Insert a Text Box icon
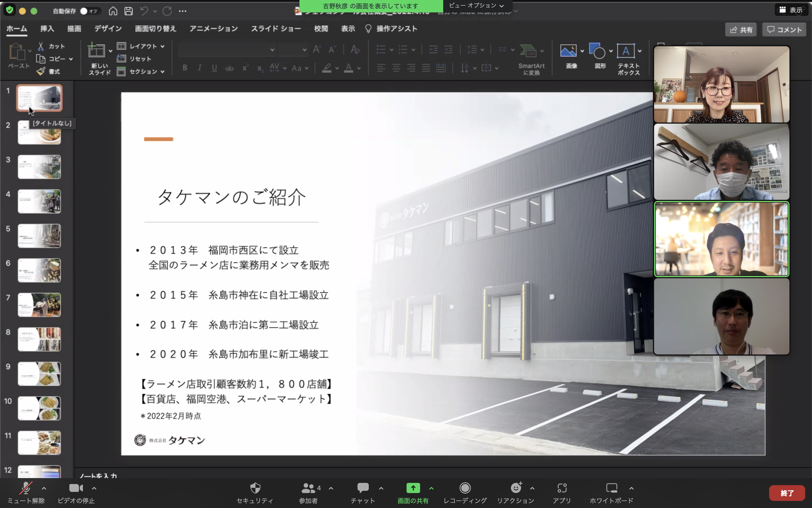 (626, 51)
